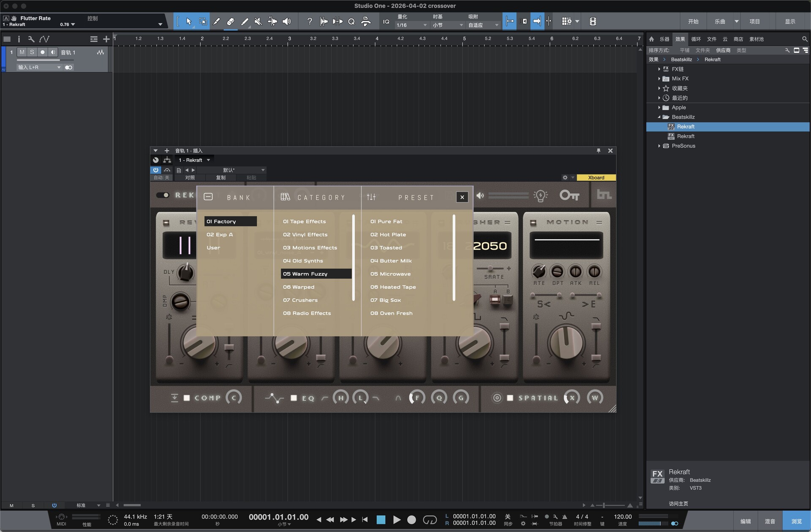The image size is (811, 532).
Task: Click the Record button in transport
Action: point(411,520)
